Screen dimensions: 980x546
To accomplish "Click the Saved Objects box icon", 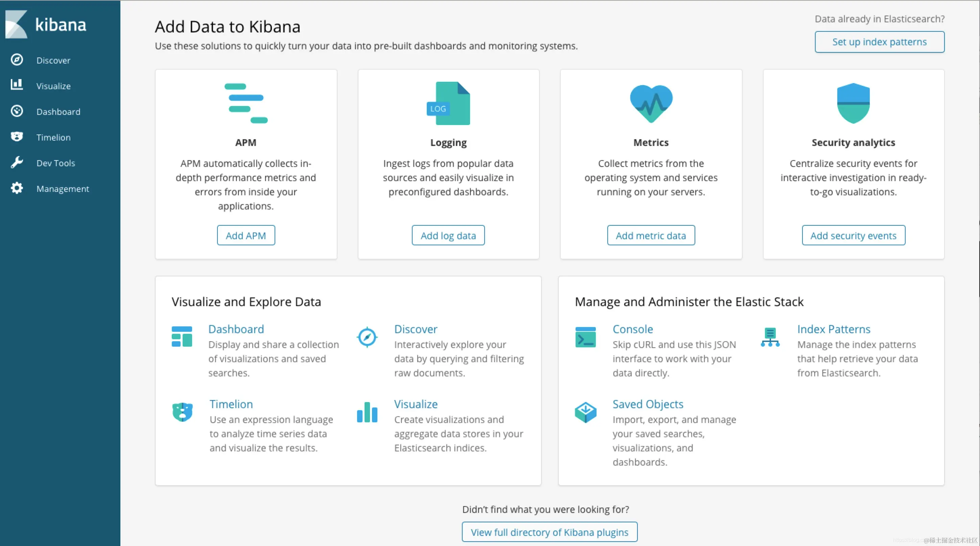I will (585, 412).
